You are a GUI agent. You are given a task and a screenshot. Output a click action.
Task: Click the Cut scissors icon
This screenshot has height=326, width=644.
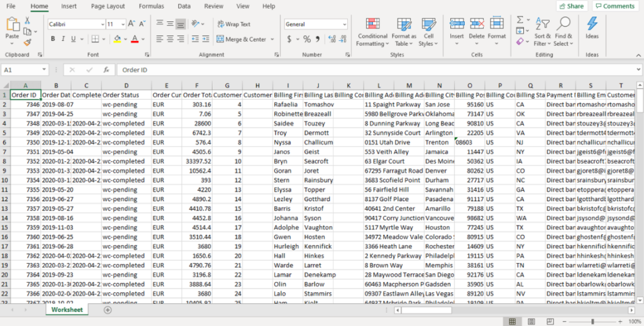pos(28,21)
